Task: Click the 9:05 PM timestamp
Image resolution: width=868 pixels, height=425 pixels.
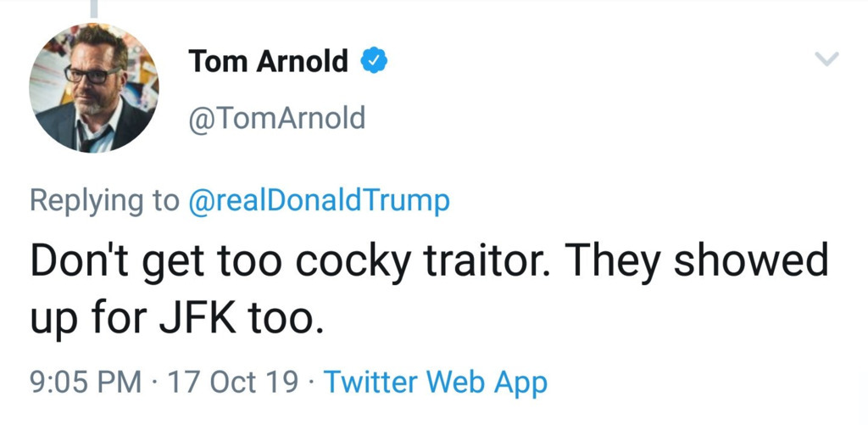Action: coord(86,382)
